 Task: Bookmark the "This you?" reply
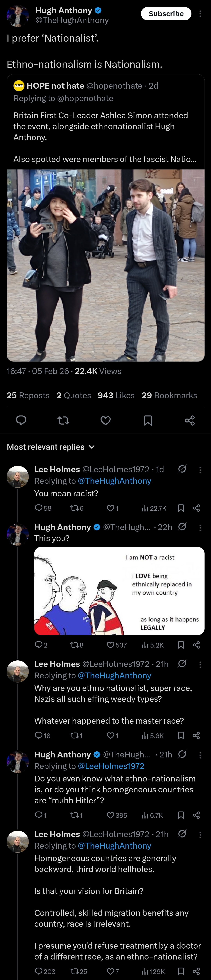point(181,645)
